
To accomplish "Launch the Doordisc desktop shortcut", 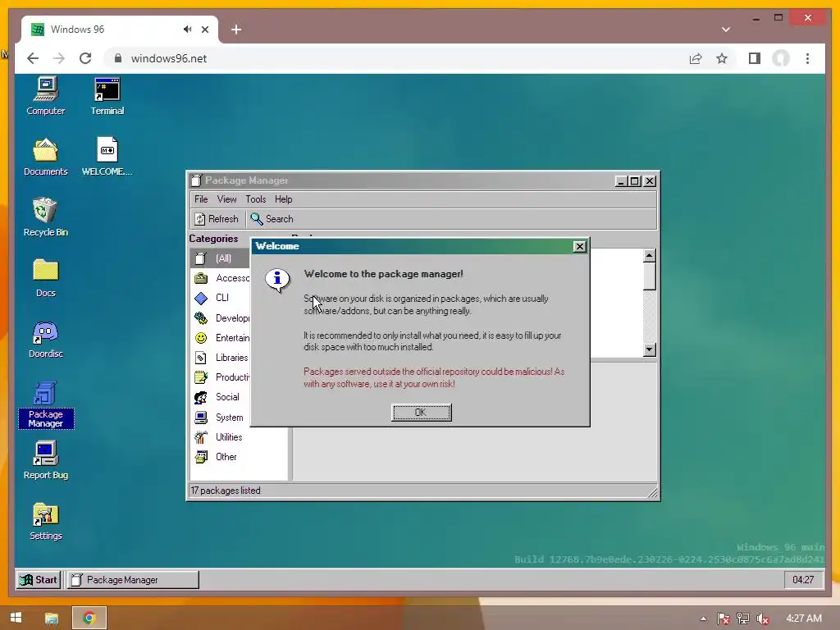I will tap(46, 339).
